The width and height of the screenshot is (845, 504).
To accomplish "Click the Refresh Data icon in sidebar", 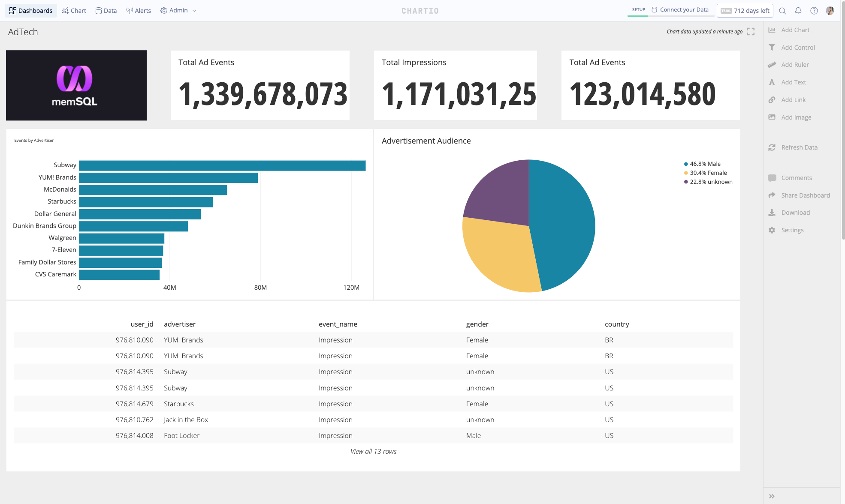I will [772, 147].
